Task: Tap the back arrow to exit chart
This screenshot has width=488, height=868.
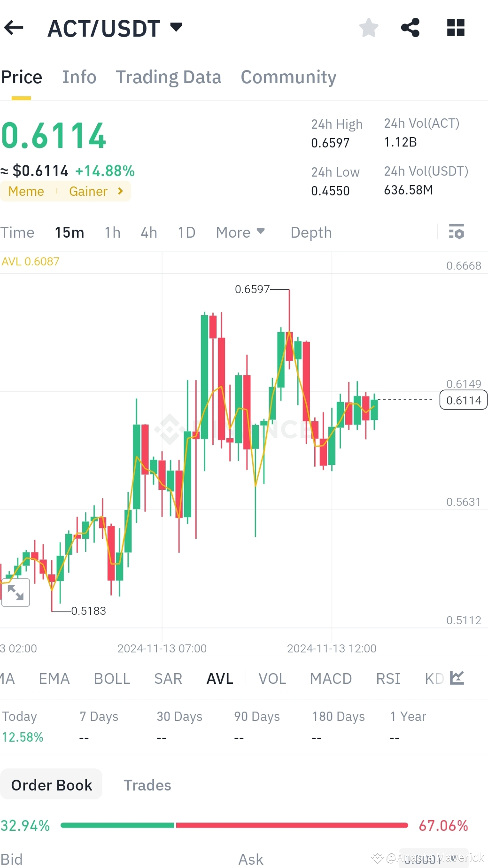Action: click(x=14, y=28)
